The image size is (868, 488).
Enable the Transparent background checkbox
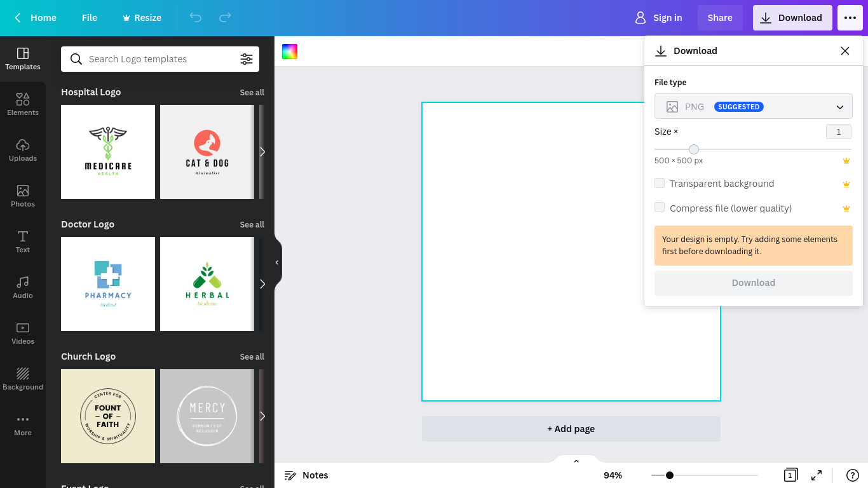[660, 183]
